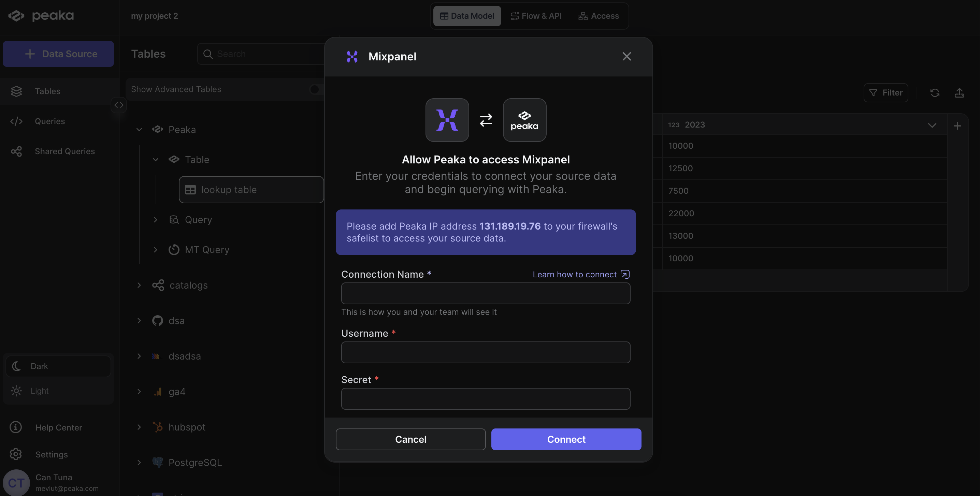Expand the catalogs node chevron
The width and height of the screenshot is (980, 496).
[139, 285]
